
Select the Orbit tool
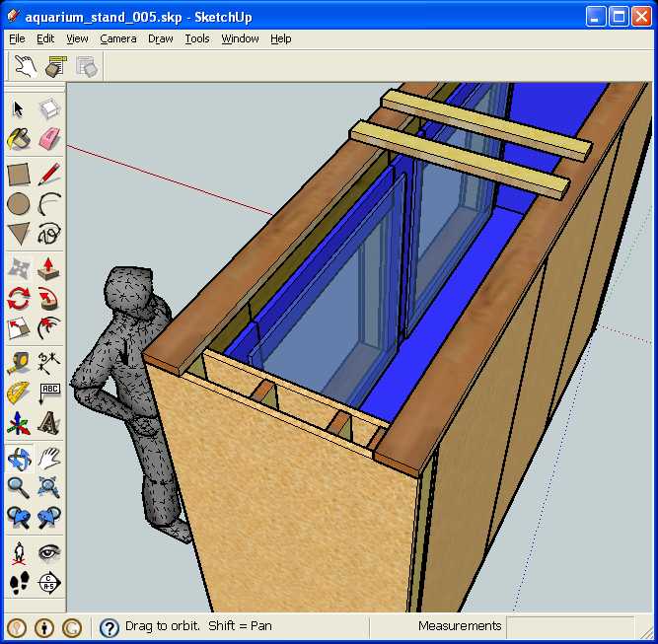tap(19, 459)
